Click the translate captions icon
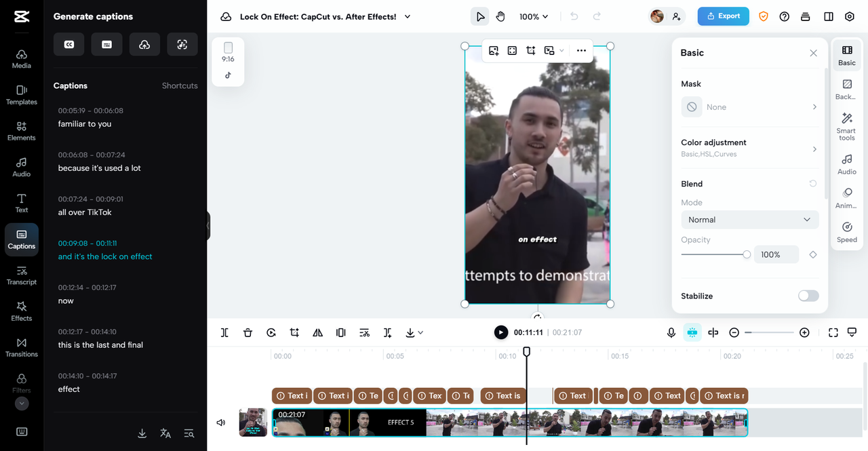 (165, 433)
